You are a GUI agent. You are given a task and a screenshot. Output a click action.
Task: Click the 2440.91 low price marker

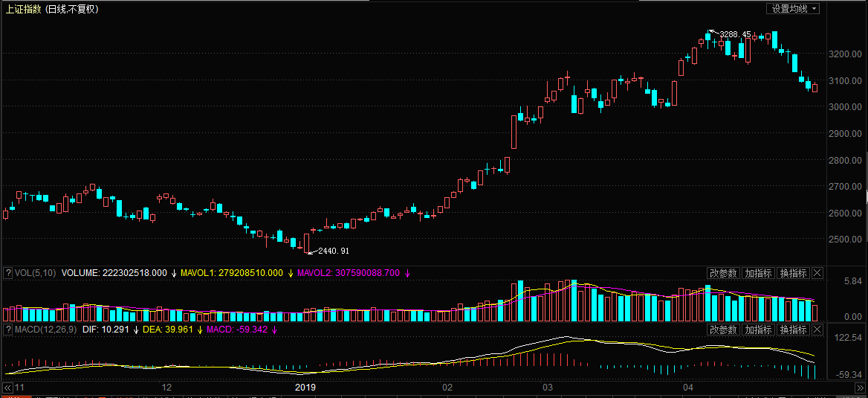tap(333, 251)
